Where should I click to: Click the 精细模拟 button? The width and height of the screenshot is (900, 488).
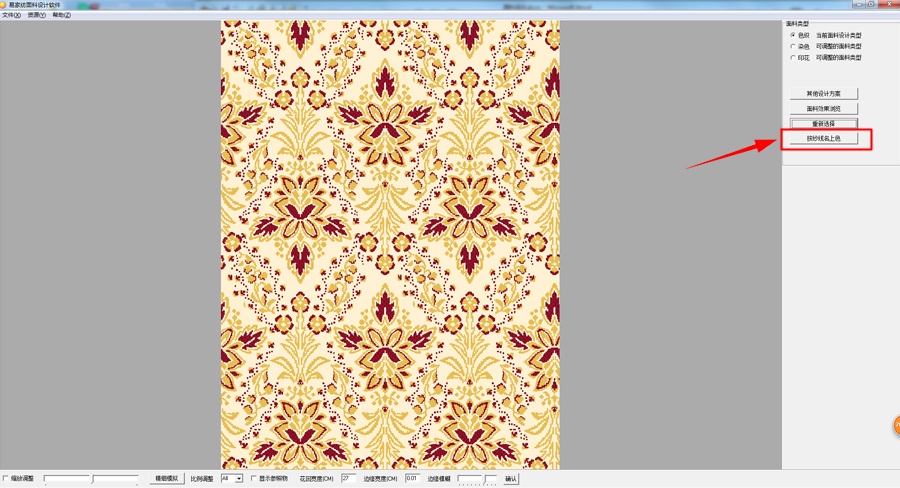pos(166,478)
